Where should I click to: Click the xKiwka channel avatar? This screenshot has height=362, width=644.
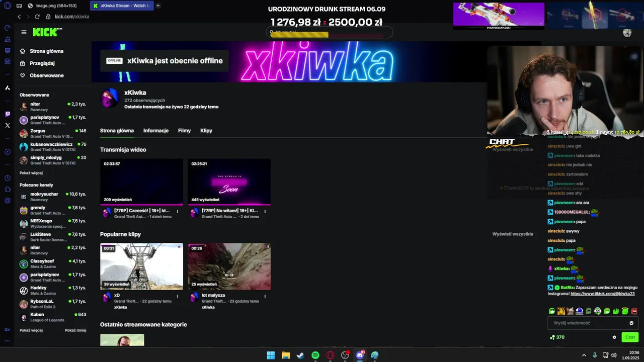coord(110,99)
